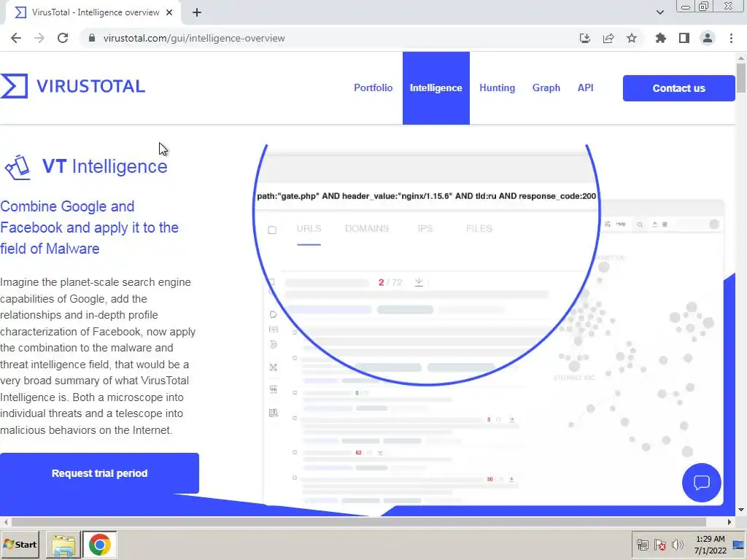Open the Chrome three-dot menu
The width and height of the screenshot is (747, 560).
point(731,38)
